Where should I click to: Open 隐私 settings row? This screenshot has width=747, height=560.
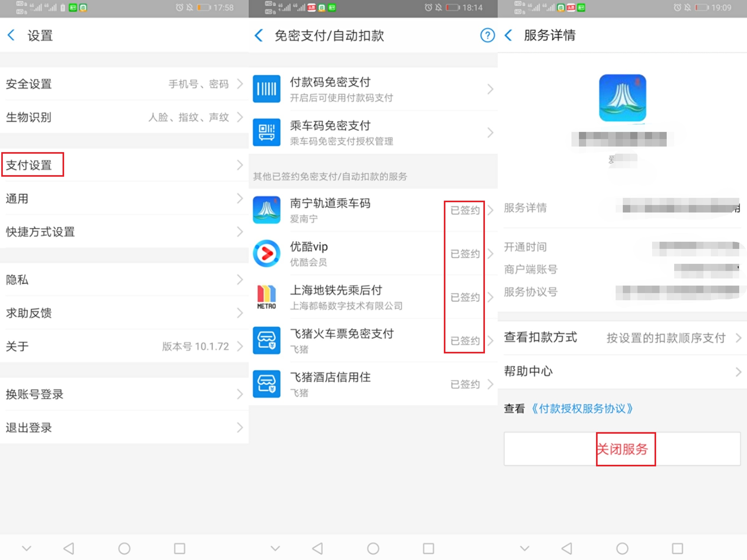tap(124, 279)
